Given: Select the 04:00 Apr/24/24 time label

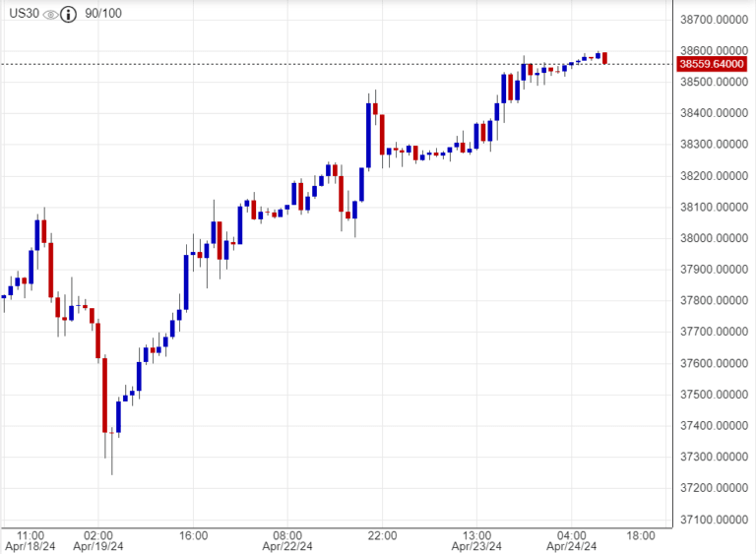Looking at the screenshot, I should (572, 540).
